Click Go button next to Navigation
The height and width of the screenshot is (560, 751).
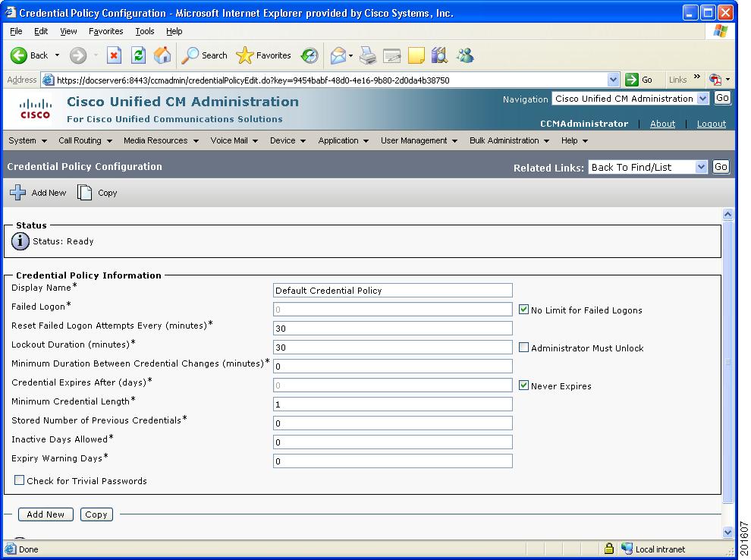(x=721, y=98)
